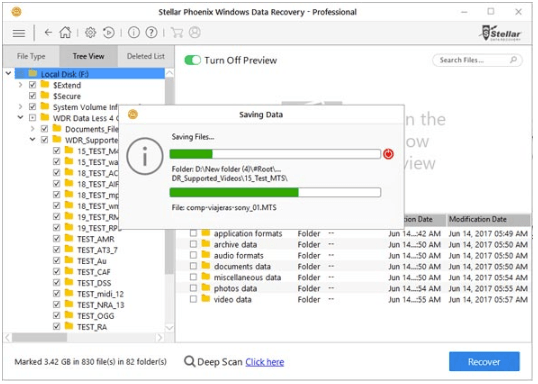Image resolution: width=538 pixels, height=384 pixels.
Task: Select the TEST_midi_12 tree item
Action: [x=100, y=294]
